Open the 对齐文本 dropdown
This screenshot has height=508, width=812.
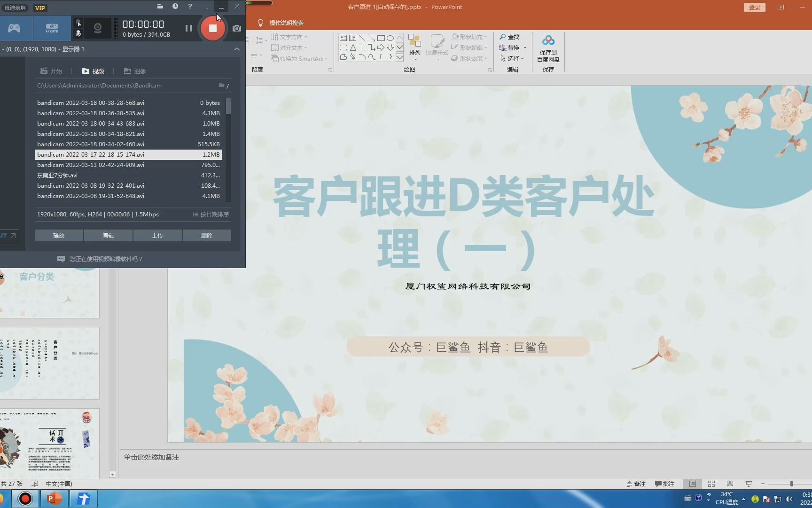[x=289, y=48]
